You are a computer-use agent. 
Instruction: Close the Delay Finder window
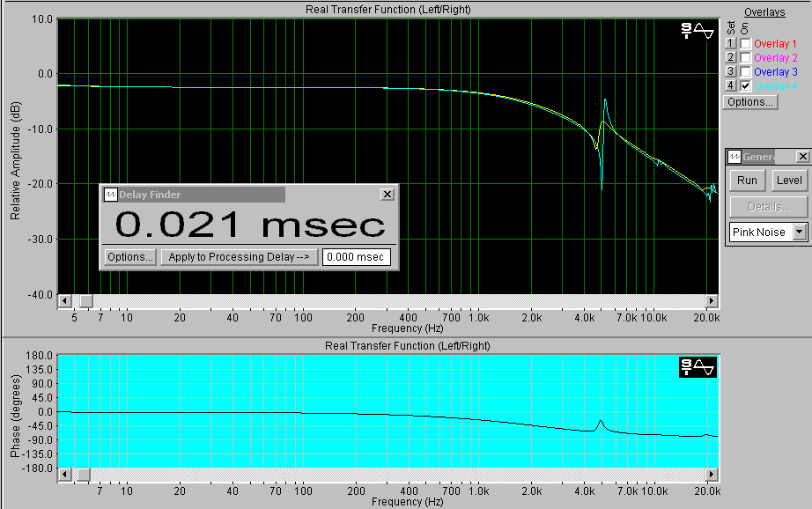(387, 194)
